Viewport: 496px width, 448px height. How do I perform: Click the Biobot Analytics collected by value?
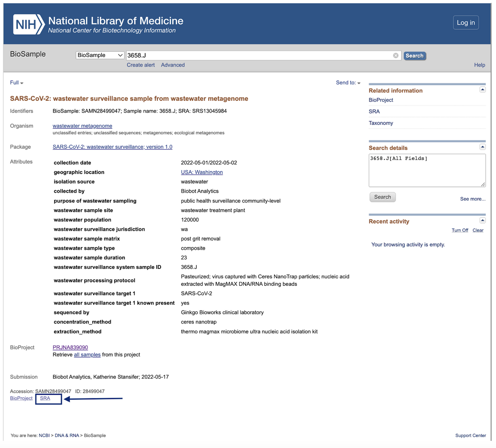point(200,191)
